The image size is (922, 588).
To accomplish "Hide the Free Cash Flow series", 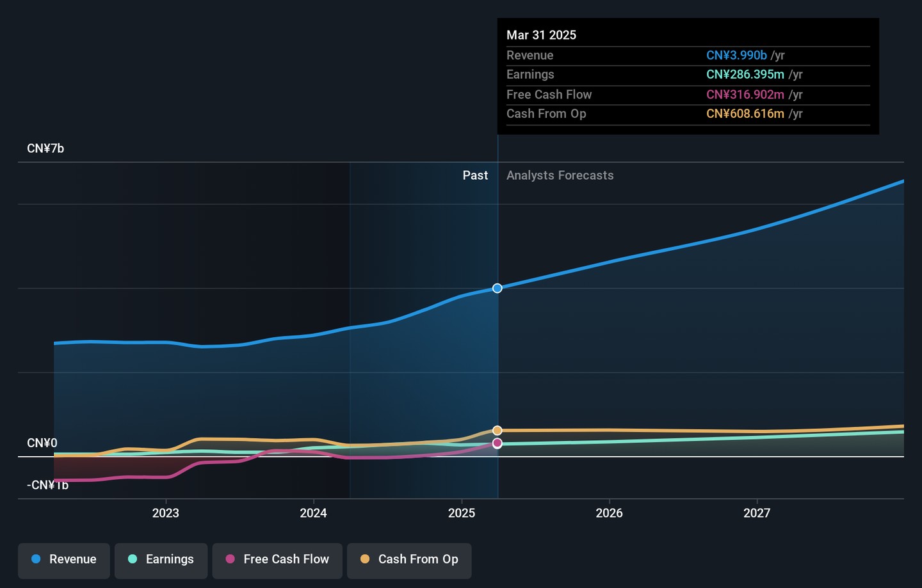I will coord(277,560).
